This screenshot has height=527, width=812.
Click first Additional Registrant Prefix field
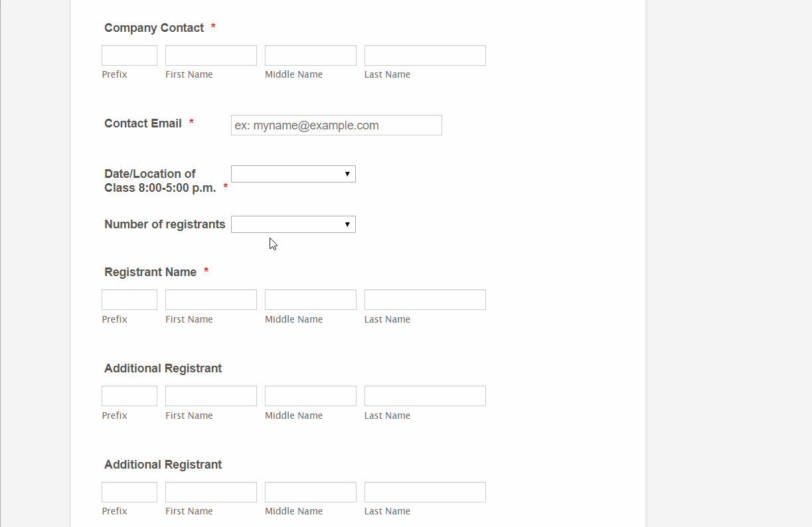point(129,396)
